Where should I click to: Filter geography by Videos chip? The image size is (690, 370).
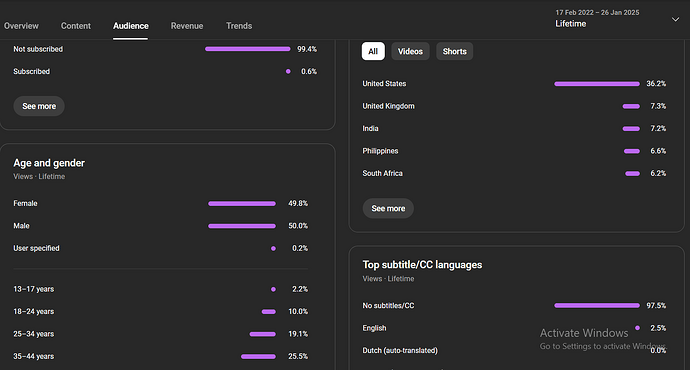click(x=410, y=51)
